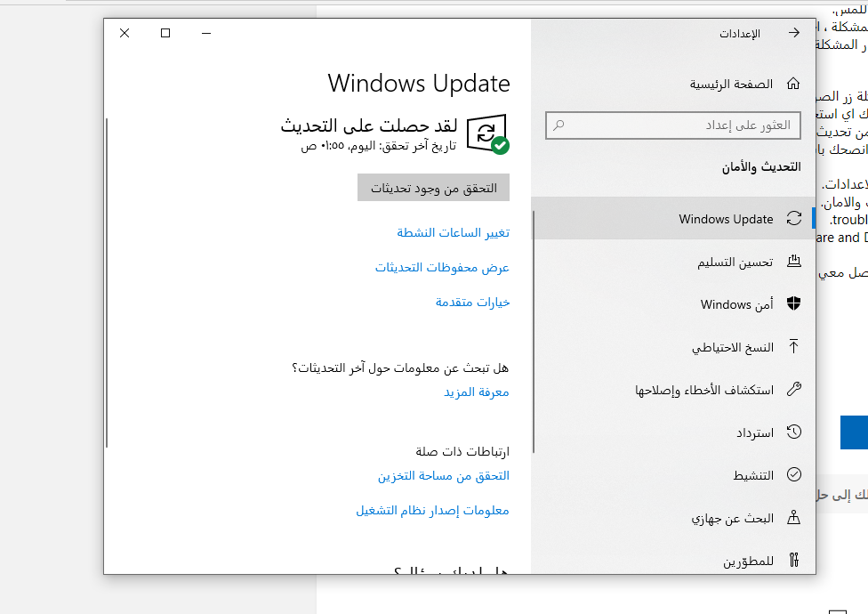Open تحسين التسليم in the sidebar
Screen dimensions: 868x614
(674, 262)
